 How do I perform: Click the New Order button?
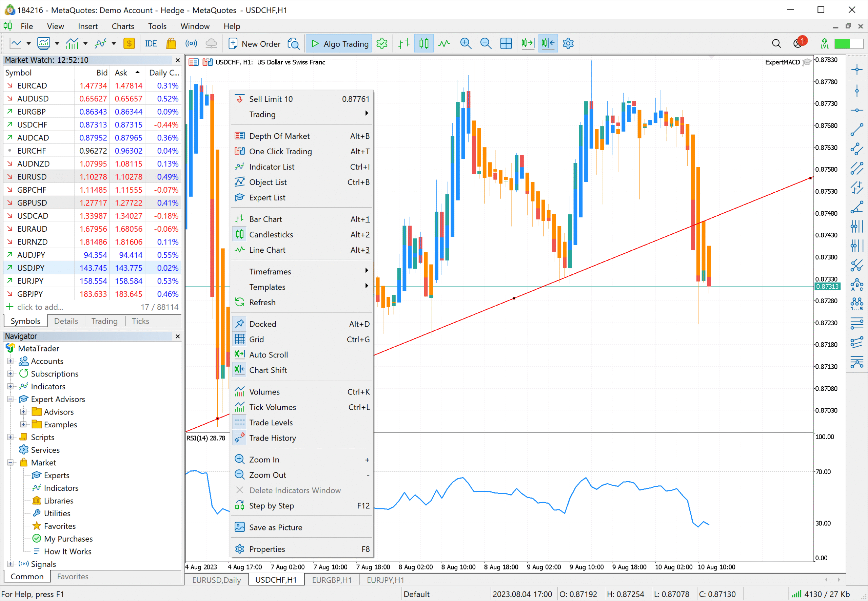coord(254,44)
